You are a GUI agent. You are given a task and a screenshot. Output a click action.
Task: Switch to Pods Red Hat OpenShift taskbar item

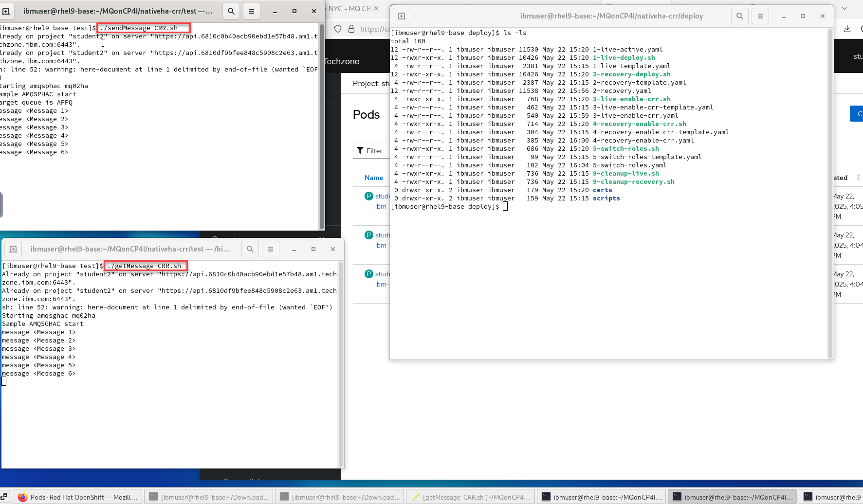[x=78, y=497]
